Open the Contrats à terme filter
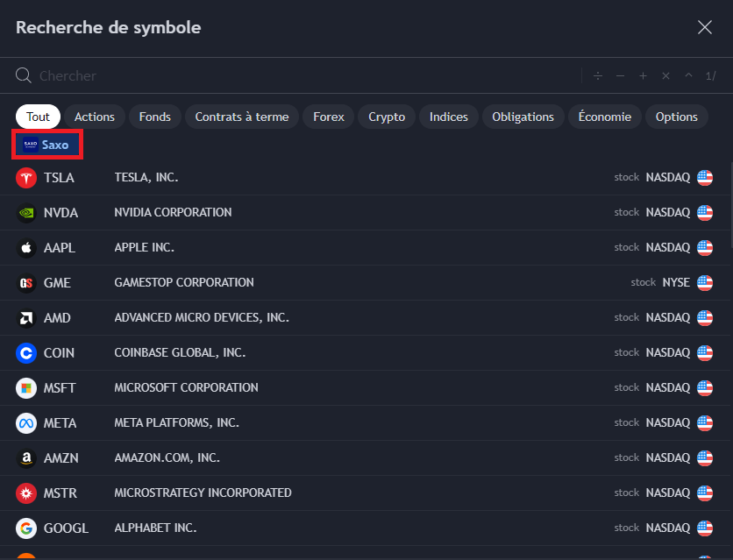This screenshot has width=733, height=560. [x=242, y=117]
